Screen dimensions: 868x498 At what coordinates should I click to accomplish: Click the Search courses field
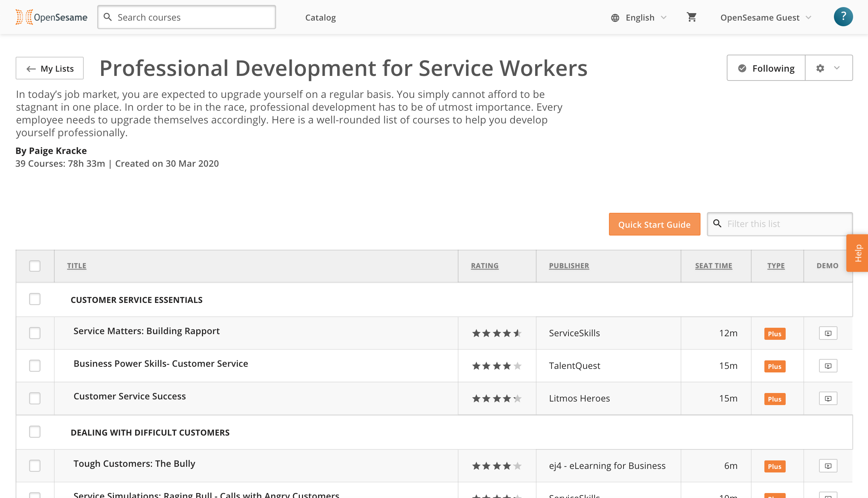click(187, 17)
